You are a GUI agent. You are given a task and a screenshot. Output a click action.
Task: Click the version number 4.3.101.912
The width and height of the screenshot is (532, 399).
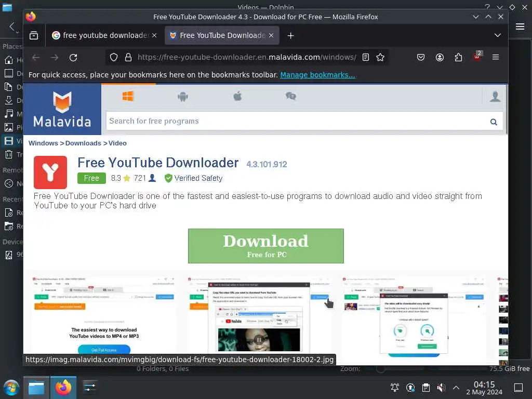point(267,165)
